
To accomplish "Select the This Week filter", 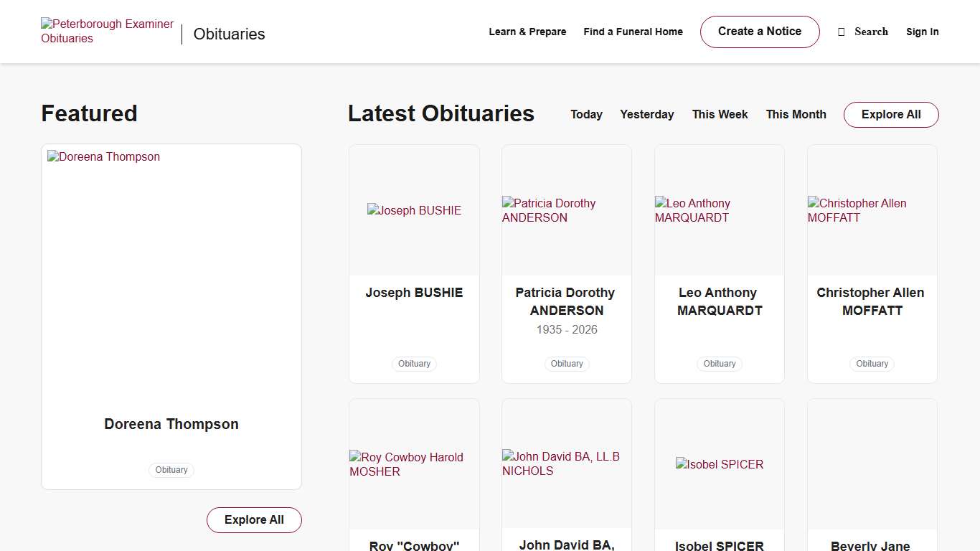I will pyautogui.click(x=720, y=114).
